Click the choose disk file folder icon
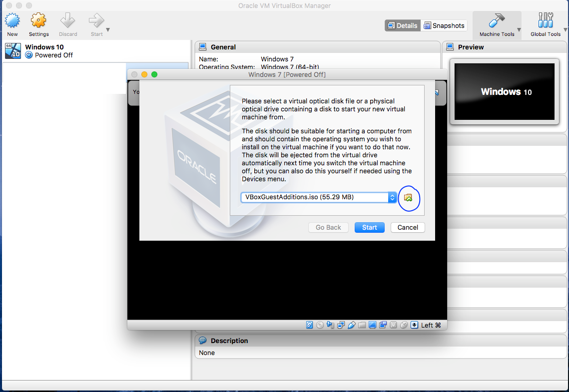Screen dimensions: 569x392 click(408, 198)
